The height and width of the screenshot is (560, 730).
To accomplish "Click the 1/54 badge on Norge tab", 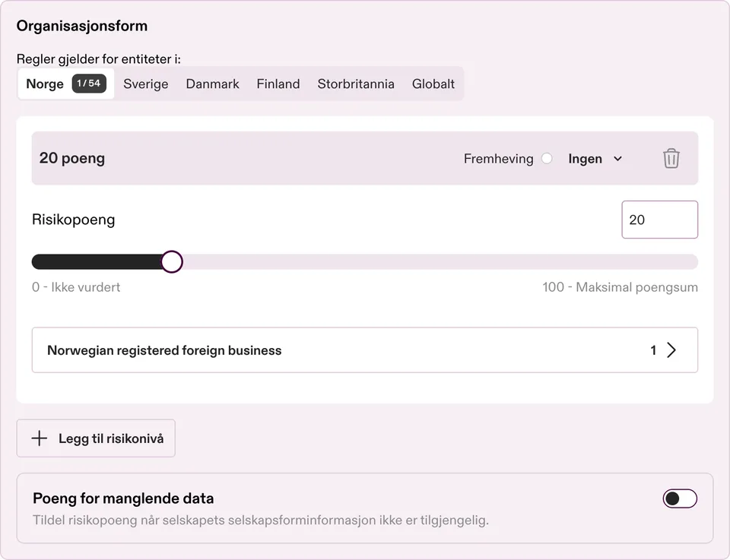I will 89,84.
